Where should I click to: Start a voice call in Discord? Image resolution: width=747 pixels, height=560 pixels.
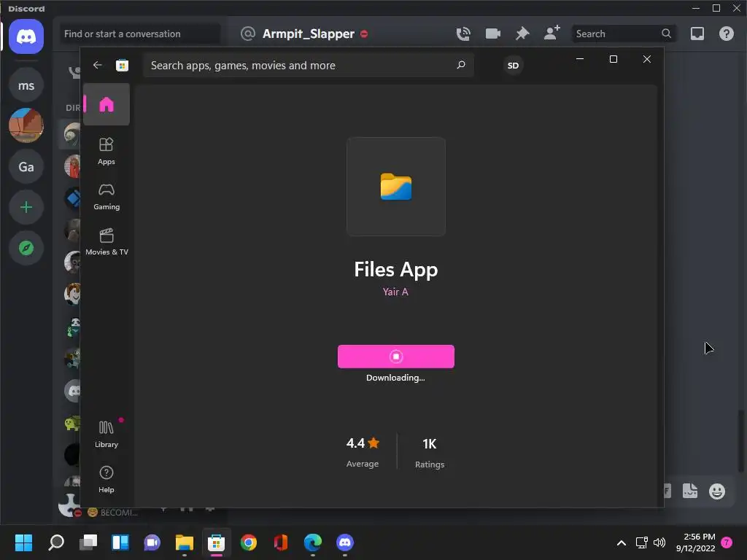coord(463,34)
